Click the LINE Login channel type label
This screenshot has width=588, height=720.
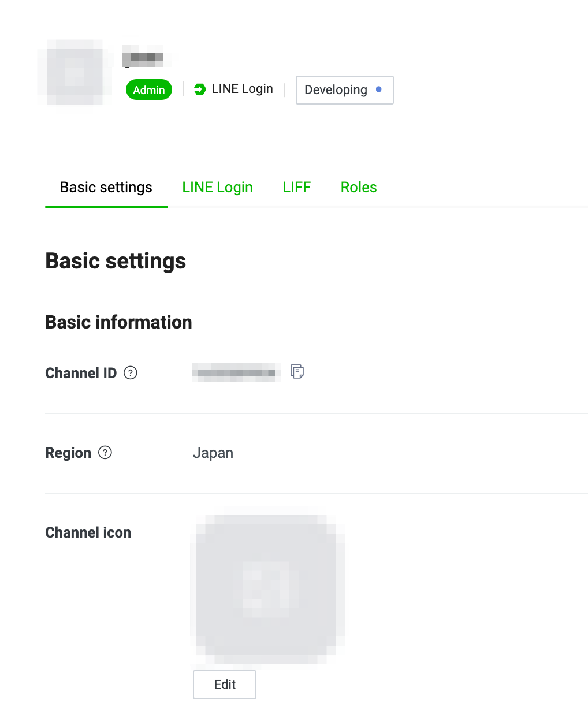click(242, 89)
